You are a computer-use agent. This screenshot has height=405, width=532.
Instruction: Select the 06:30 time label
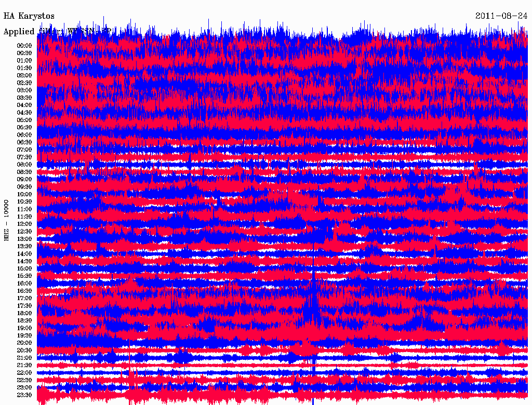[24, 142]
